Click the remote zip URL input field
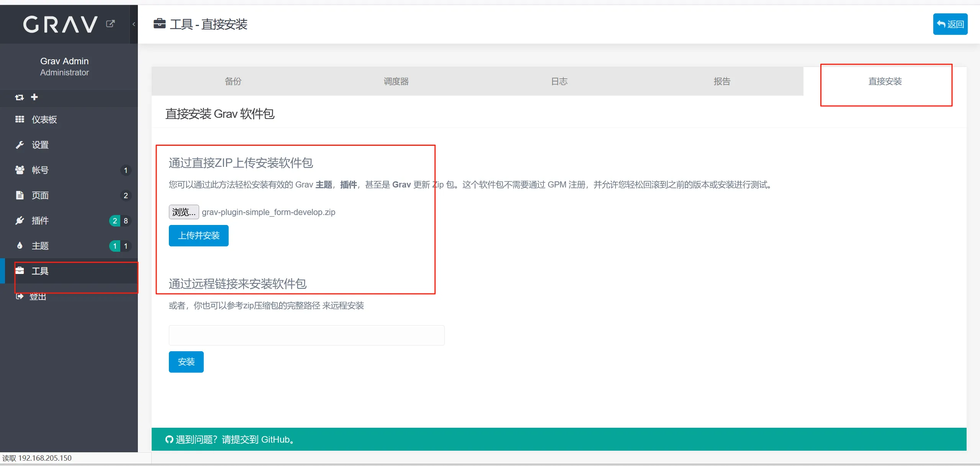980x466 pixels. click(x=306, y=335)
